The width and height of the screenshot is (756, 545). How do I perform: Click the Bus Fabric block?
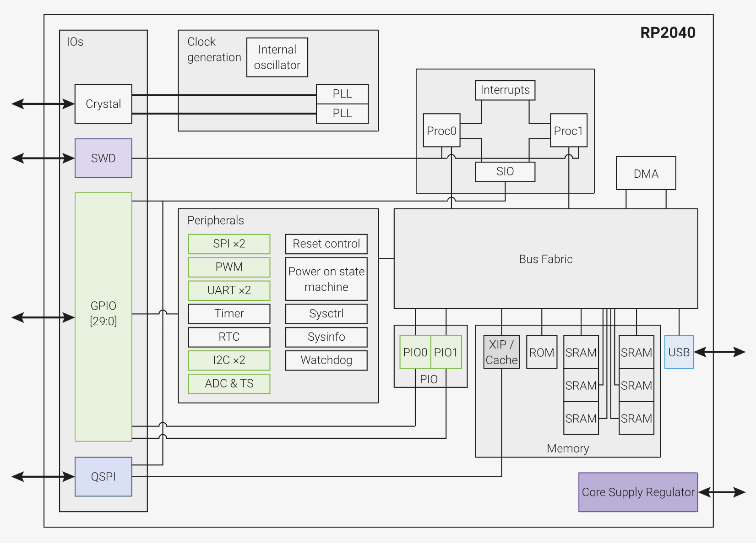pyautogui.click(x=545, y=259)
